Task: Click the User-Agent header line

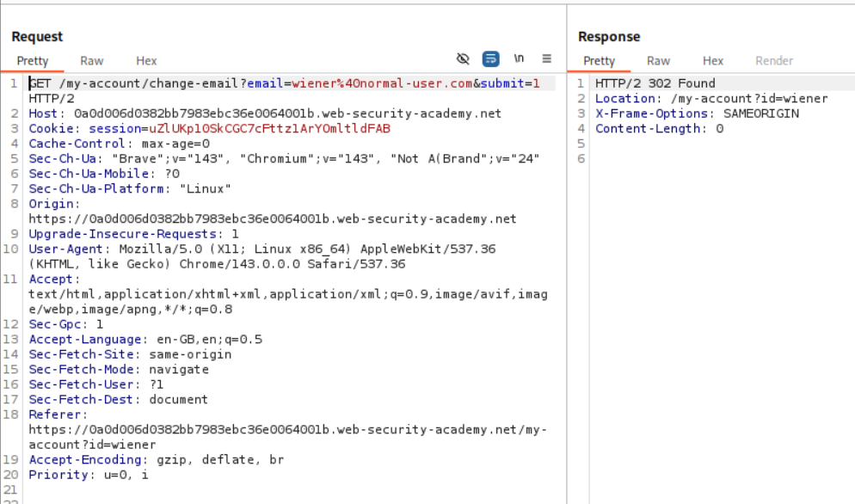Action: [x=258, y=249]
